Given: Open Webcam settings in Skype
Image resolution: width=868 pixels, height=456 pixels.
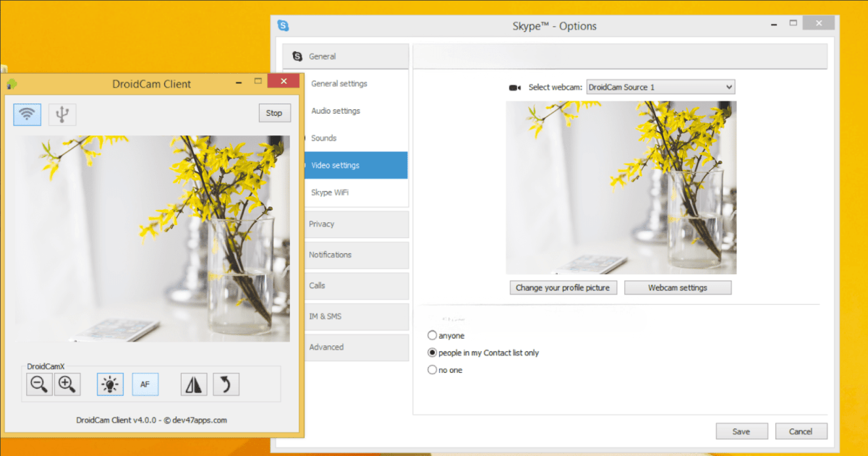Looking at the screenshot, I should (677, 287).
